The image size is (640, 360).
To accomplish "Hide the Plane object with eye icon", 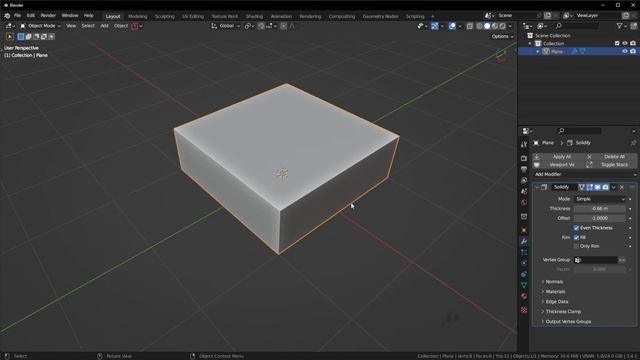I will [625, 51].
